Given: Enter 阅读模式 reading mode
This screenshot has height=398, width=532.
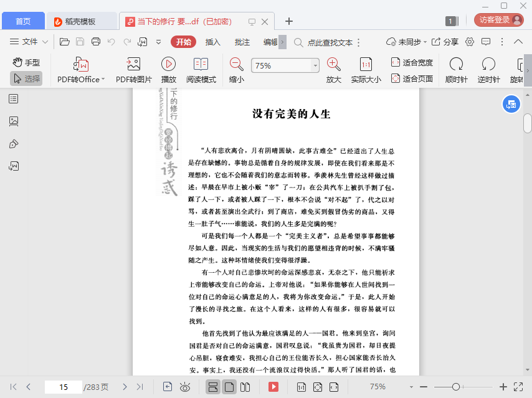Looking at the screenshot, I should click(x=201, y=70).
